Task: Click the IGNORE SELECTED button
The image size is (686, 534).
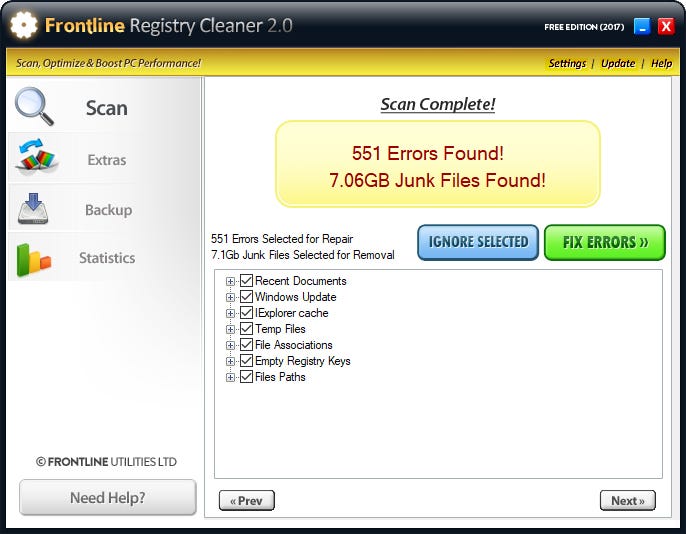Action: [478, 242]
